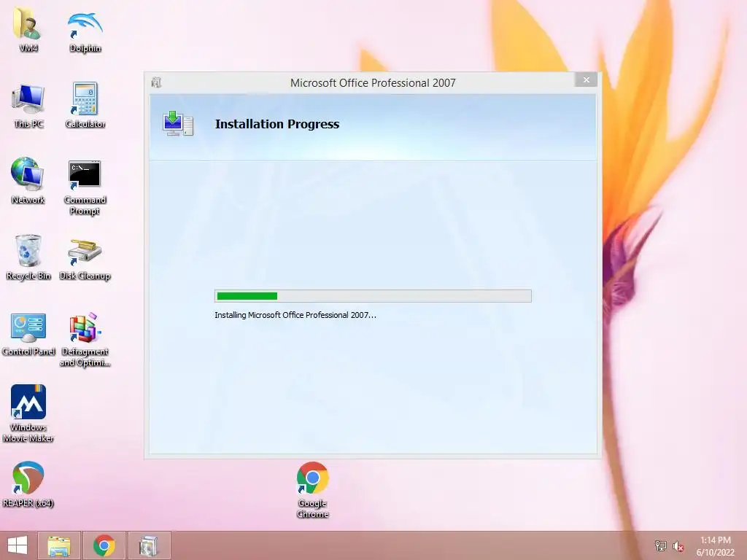The height and width of the screenshot is (560, 747).
Task: Select the Defragment and Optimize shortcut
Action: click(85, 340)
